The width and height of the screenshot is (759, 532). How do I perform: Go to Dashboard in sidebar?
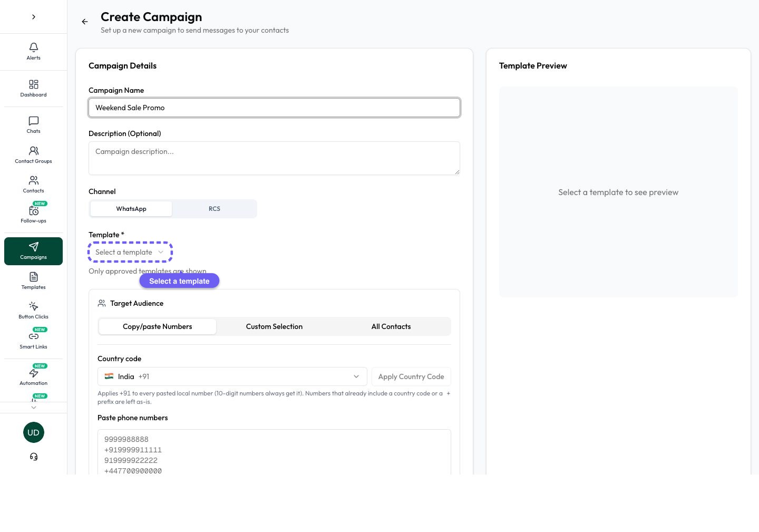click(33, 88)
